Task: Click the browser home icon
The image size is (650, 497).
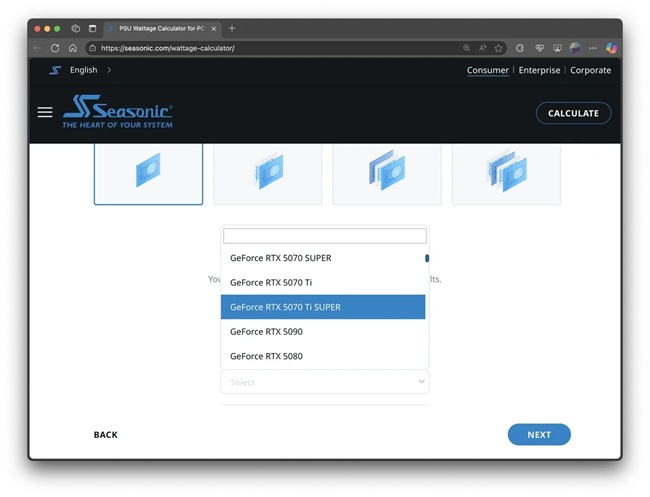Action: tap(73, 48)
